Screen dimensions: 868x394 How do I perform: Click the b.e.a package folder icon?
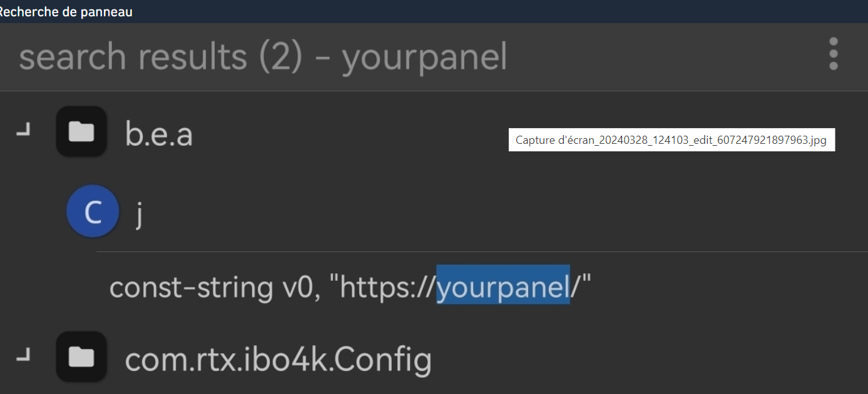pos(81,132)
